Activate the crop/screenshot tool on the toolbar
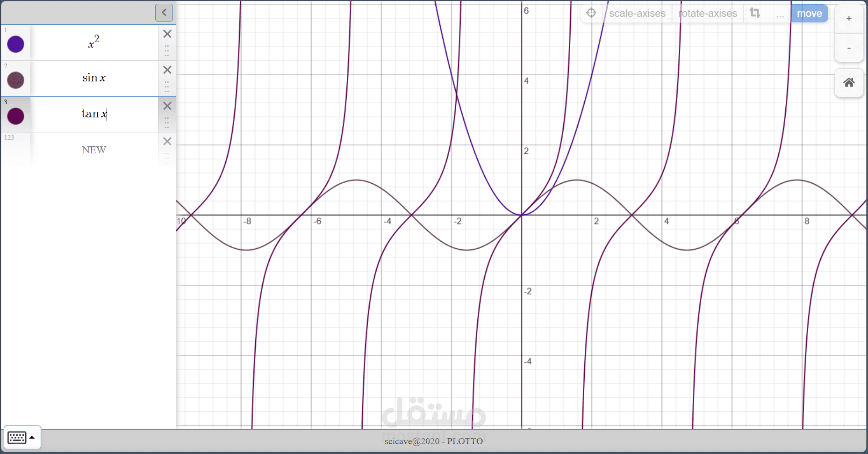This screenshot has height=454, width=868. tap(754, 13)
